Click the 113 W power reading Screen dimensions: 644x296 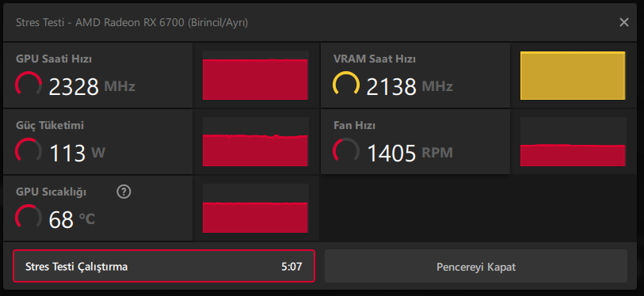tap(77, 153)
